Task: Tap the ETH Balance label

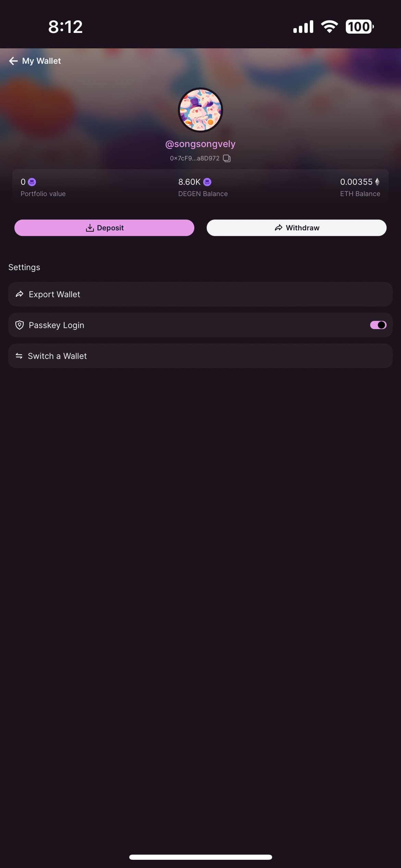Action: tap(360, 194)
